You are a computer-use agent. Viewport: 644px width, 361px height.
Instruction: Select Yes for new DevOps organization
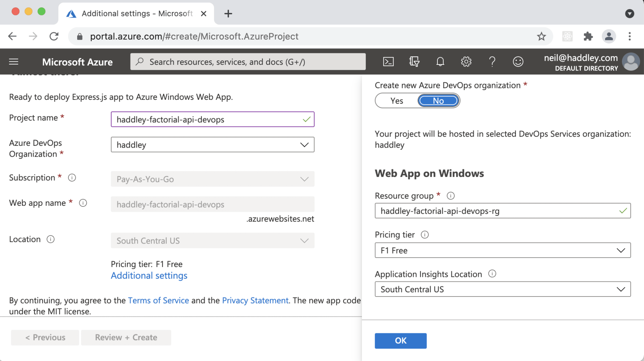397,101
